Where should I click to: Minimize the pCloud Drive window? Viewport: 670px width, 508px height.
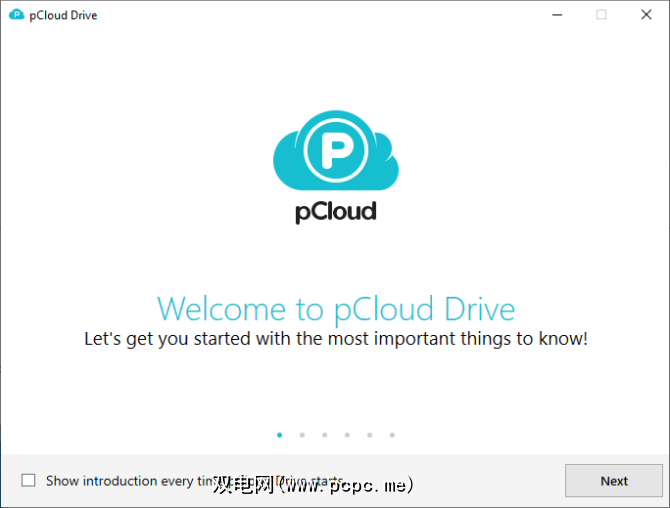(x=557, y=15)
